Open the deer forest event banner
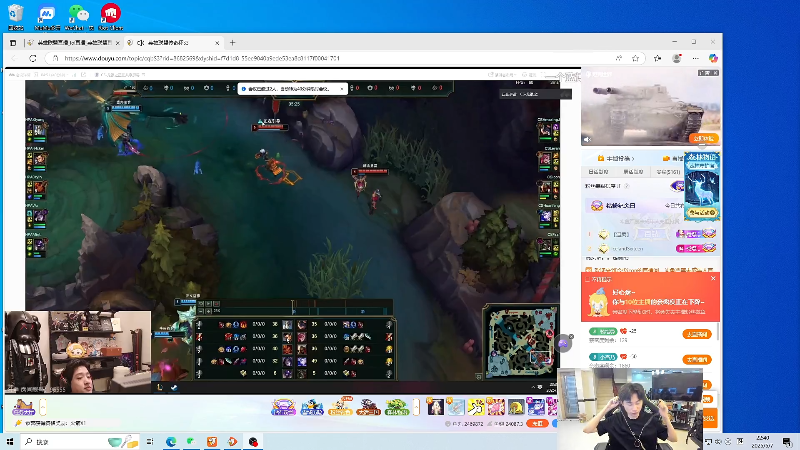Image resolution: width=800 pixels, height=450 pixels. tap(702, 186)
